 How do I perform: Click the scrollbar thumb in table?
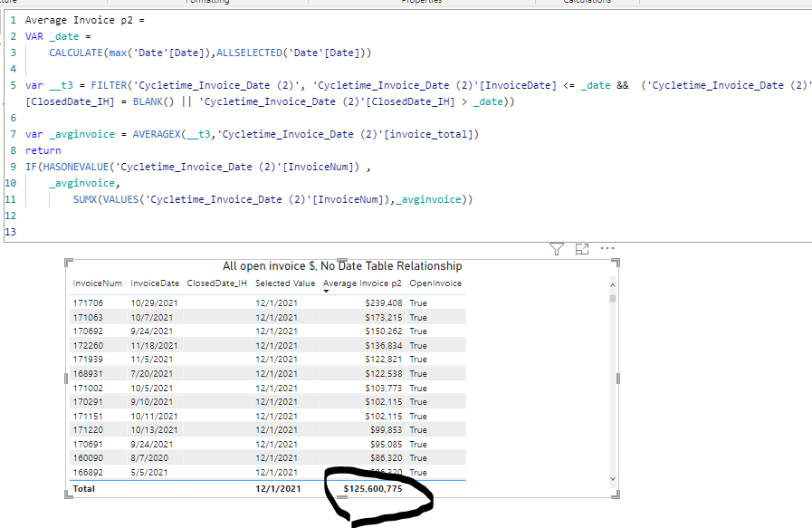pyautogui.click(x=613, y=299)
